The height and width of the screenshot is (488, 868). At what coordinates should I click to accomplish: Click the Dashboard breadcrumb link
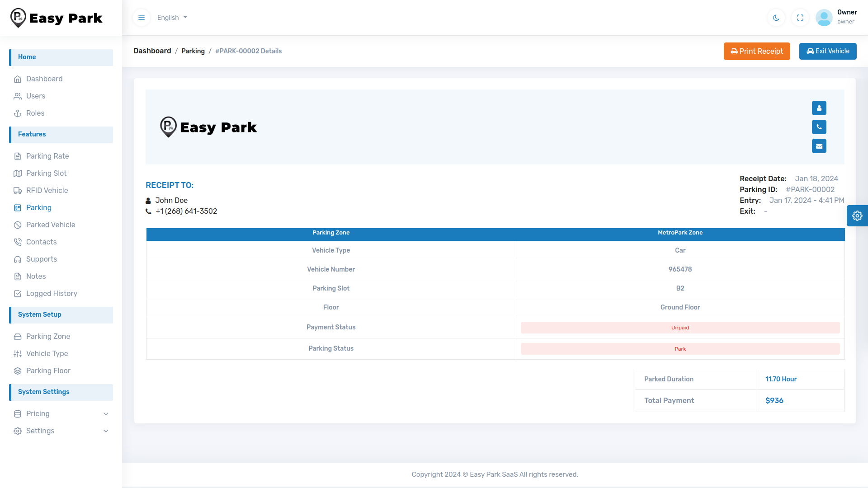tap(152, 51)
